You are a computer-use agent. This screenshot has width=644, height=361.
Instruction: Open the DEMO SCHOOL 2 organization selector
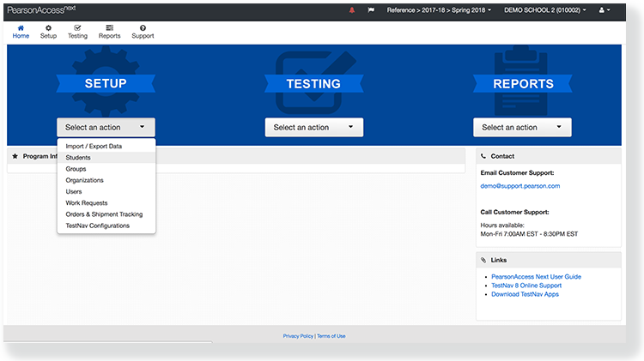(545, 10)
